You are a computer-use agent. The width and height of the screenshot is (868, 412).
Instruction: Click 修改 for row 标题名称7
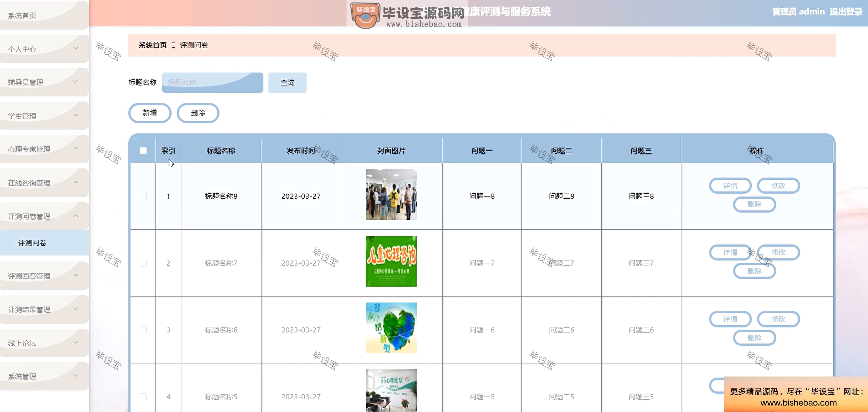click(x=779, y=252)
